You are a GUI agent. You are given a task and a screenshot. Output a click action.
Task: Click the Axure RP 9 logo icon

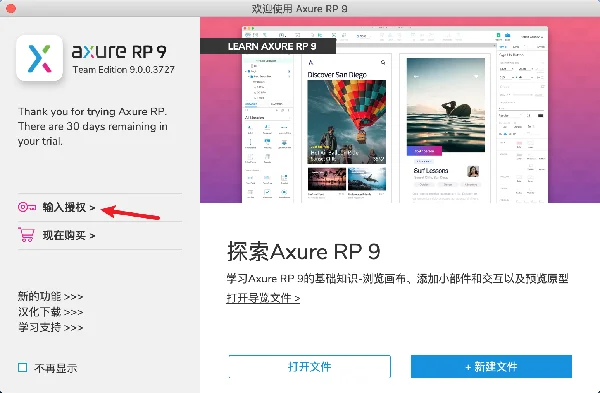39,58
